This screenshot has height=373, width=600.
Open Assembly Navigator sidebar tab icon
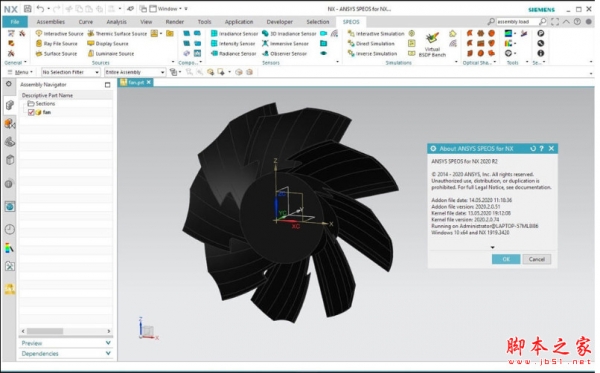[10, 105]
